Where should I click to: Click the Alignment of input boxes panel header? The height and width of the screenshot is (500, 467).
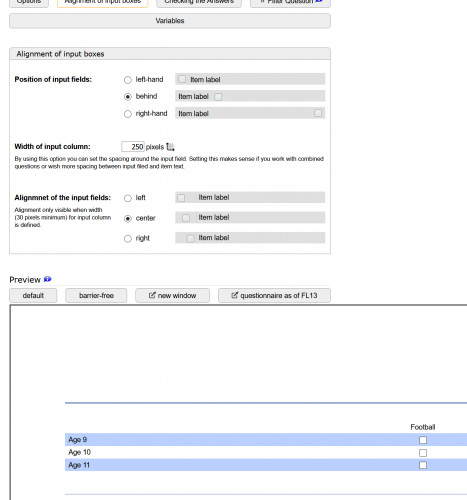tap(170, 54)
